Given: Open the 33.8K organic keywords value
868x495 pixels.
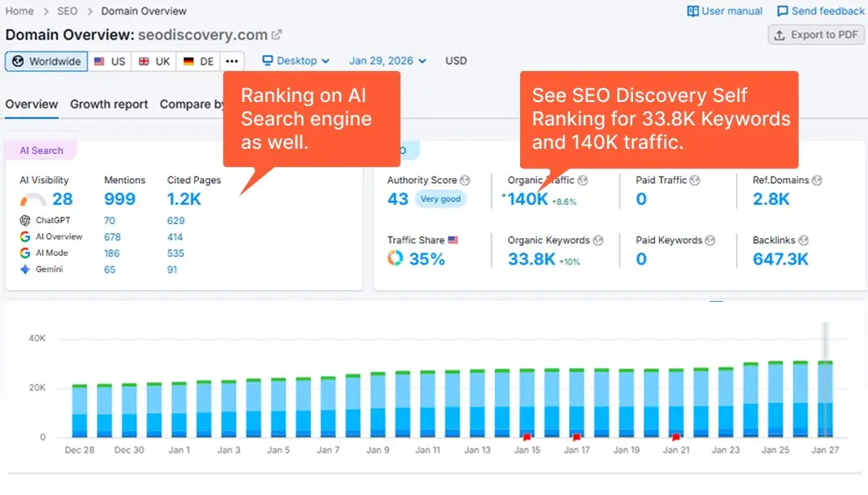Looking at the screenshot, I should 532,258.
